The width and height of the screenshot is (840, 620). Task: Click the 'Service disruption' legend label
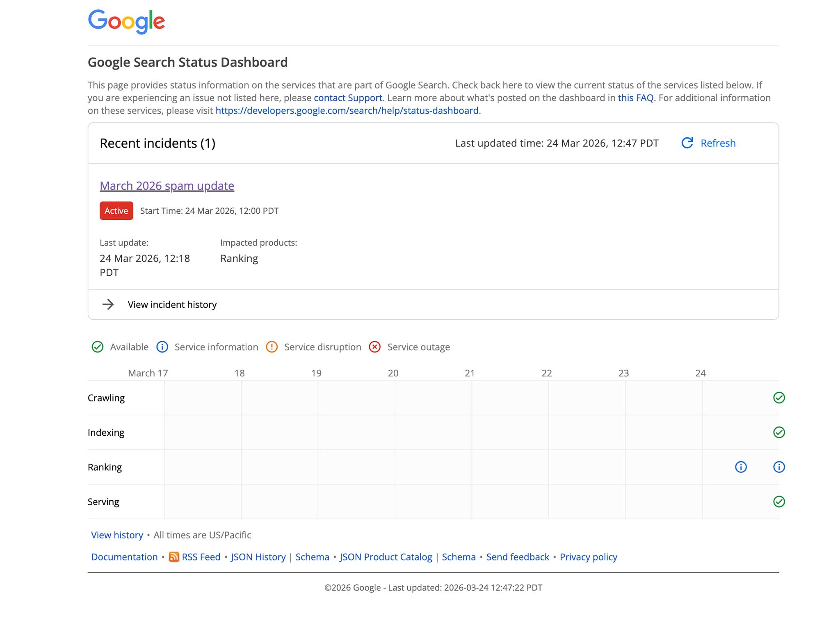[322, 347]
